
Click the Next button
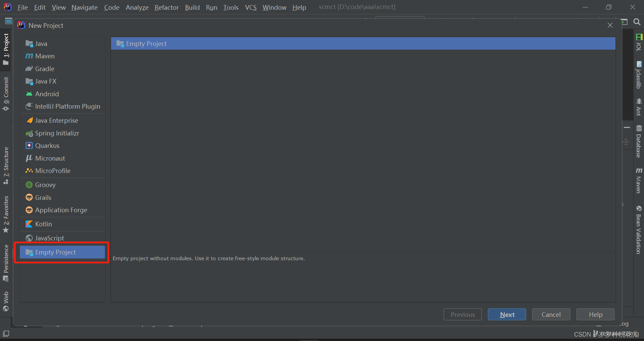tap(507, 314)
